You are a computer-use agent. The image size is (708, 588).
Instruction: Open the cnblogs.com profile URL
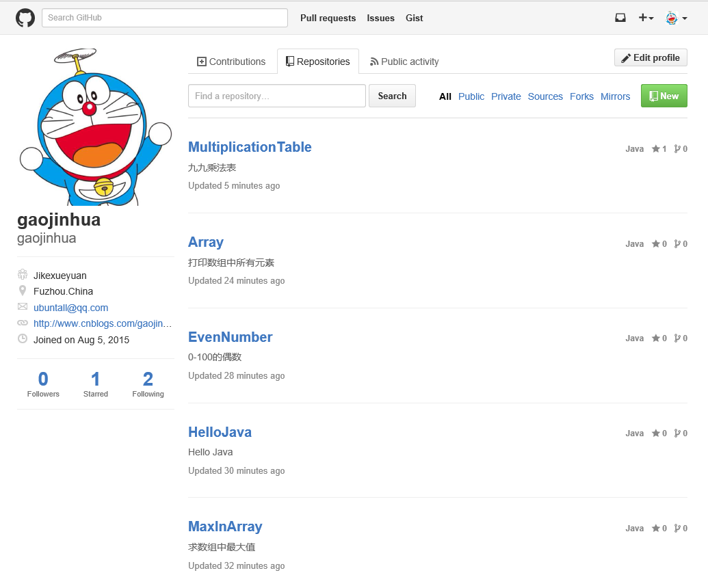click(x=103, y=323)
